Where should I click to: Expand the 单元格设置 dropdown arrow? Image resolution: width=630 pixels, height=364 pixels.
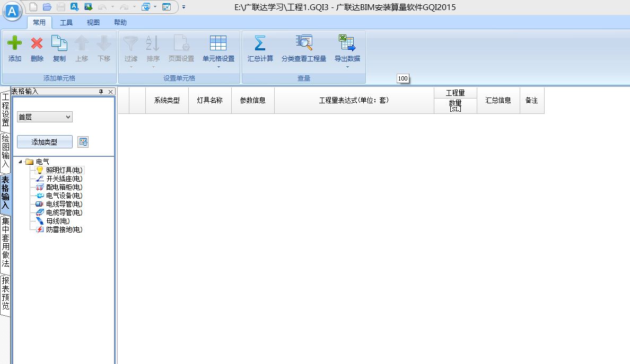[x=218, y=67]
